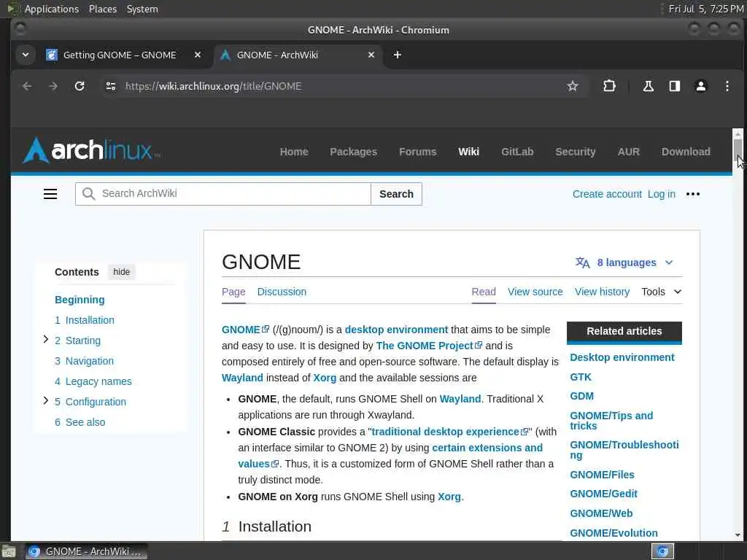
Task: Jump to 4 Legacy names in Contents
Action: 93,381
